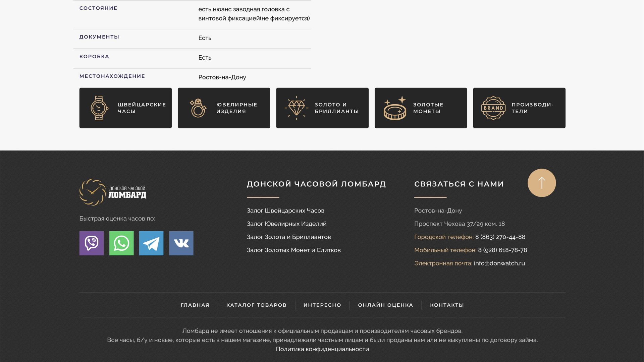Viewport: 644px width, 362px height.
Task: Select the gold and diamonds tile
Action: tap(322, 108)
